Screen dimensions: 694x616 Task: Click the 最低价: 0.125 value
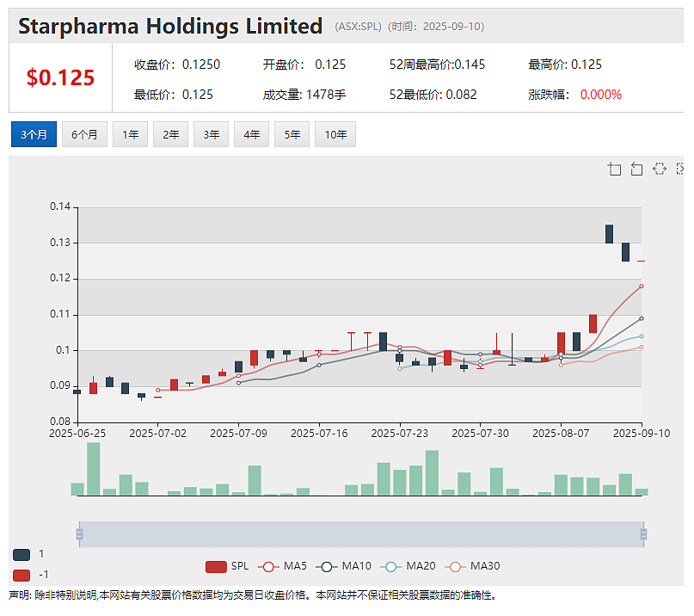click(x=174, y=95)
